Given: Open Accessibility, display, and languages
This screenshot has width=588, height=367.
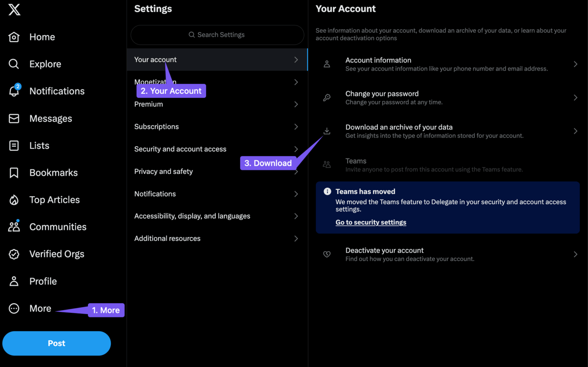Looking at the screenshot, I should (x=192, y=216).
